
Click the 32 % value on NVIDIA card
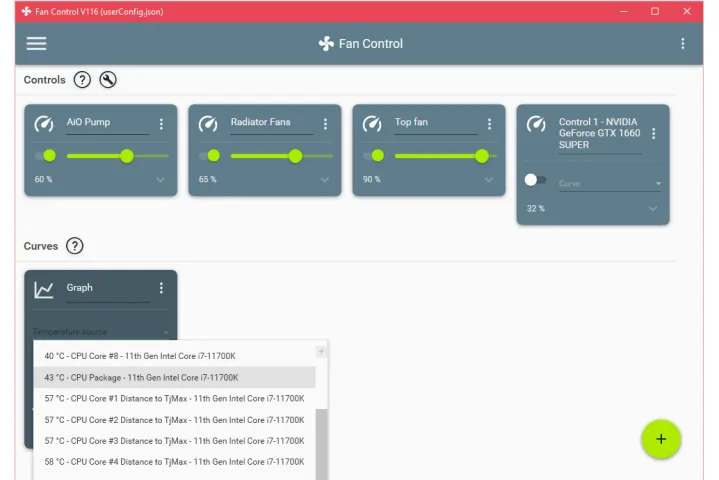tap(536, 209)
